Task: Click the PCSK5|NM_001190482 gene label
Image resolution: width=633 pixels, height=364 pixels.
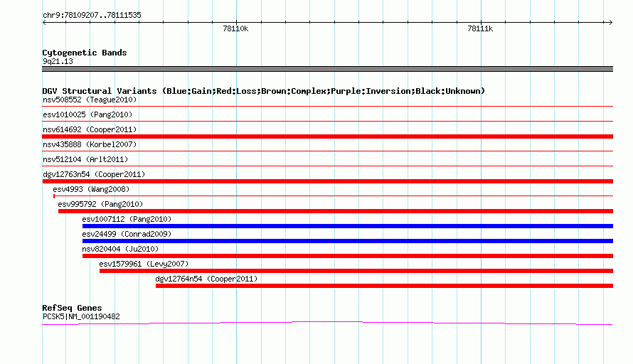Action: click(x=81, y=317)
